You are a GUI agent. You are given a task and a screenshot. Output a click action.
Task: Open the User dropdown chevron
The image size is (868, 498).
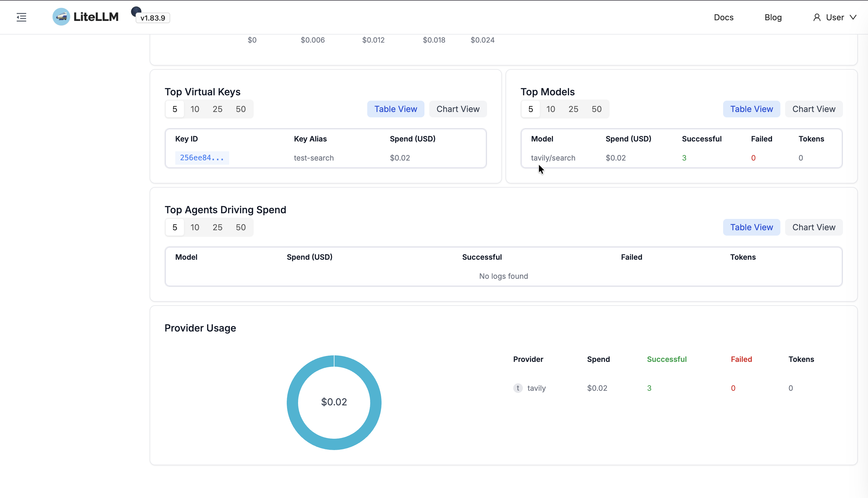853,17
